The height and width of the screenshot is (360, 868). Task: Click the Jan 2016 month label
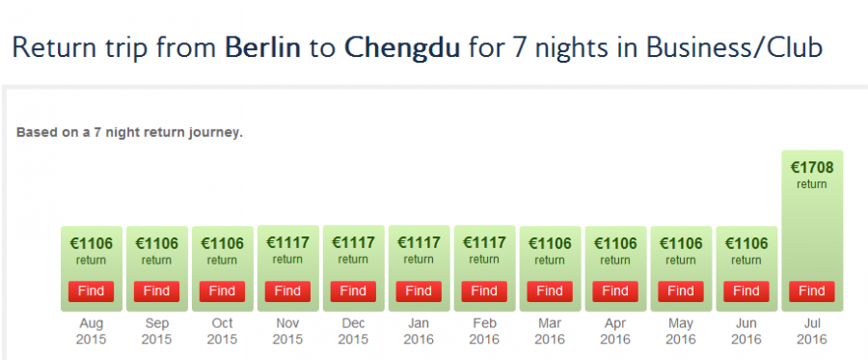click(419, 331)
